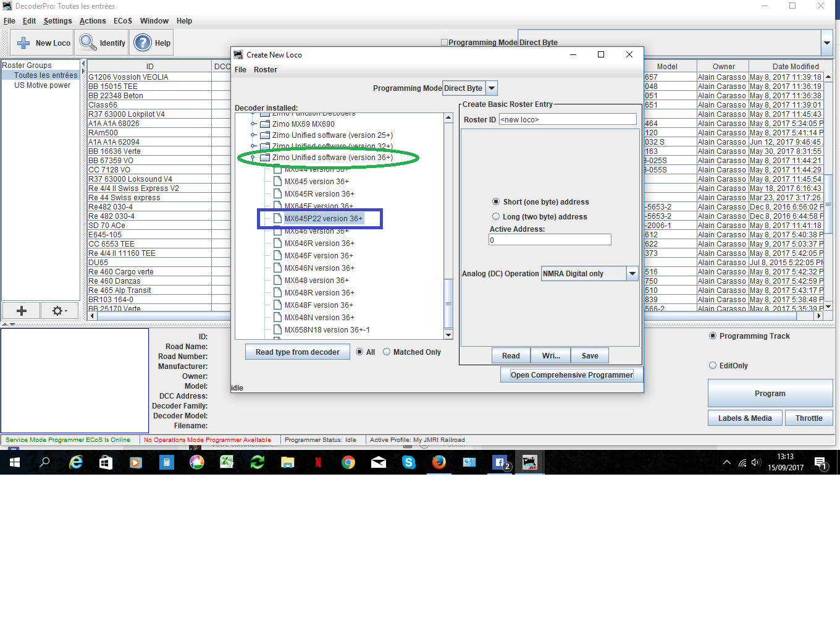Screen dimensions: 840x618
Task: Open the File menu in Create New Loco
Action: click(240, 70)
